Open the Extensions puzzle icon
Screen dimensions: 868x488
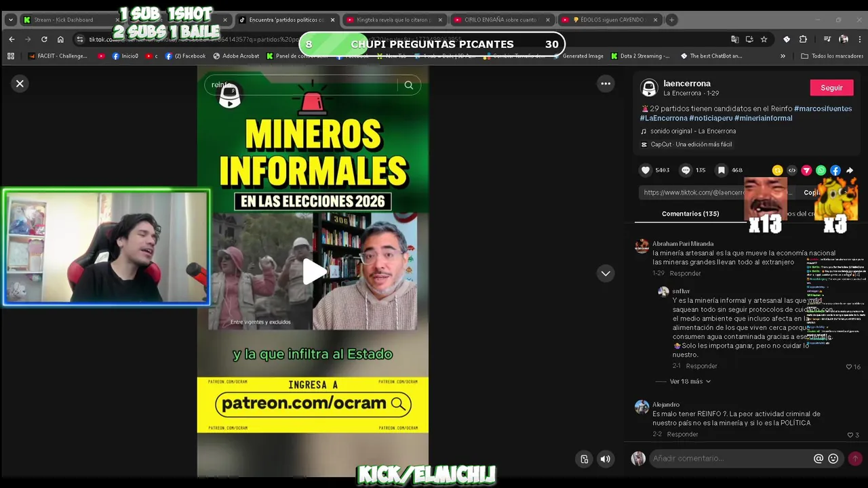pyautogui.click(x=803, y=39)
